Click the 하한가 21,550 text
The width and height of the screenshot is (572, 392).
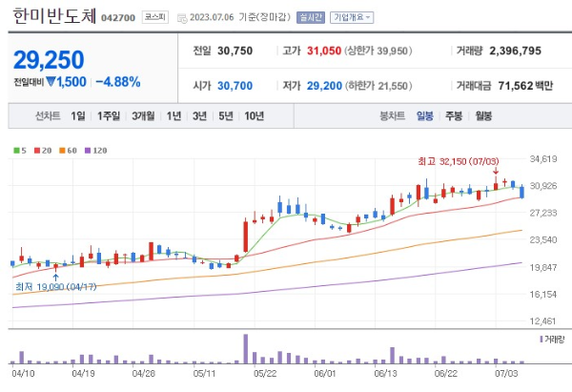378,86
